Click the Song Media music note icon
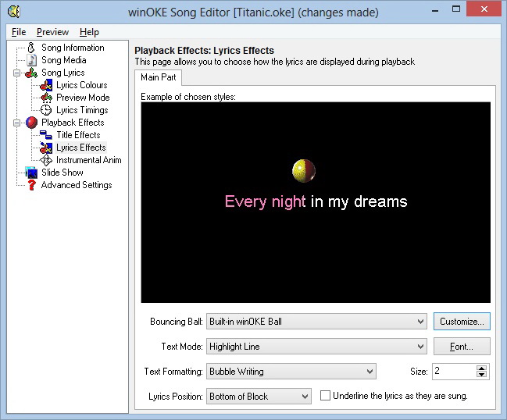Screen dimensions: 507x420 31,60
